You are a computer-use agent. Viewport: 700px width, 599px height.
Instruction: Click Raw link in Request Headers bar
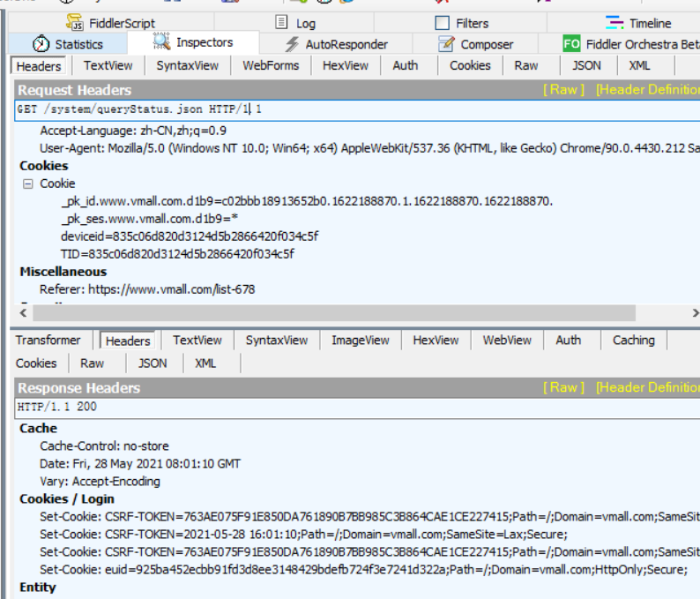563,90
